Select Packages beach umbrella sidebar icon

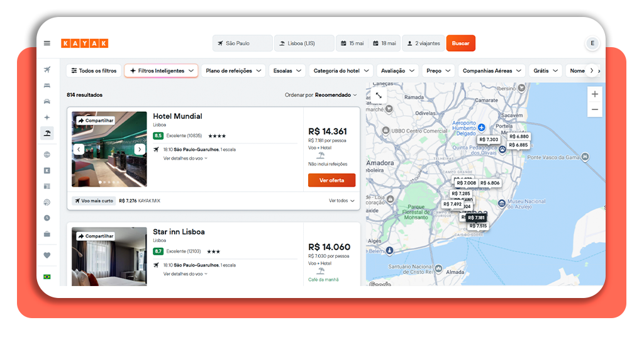47,133
